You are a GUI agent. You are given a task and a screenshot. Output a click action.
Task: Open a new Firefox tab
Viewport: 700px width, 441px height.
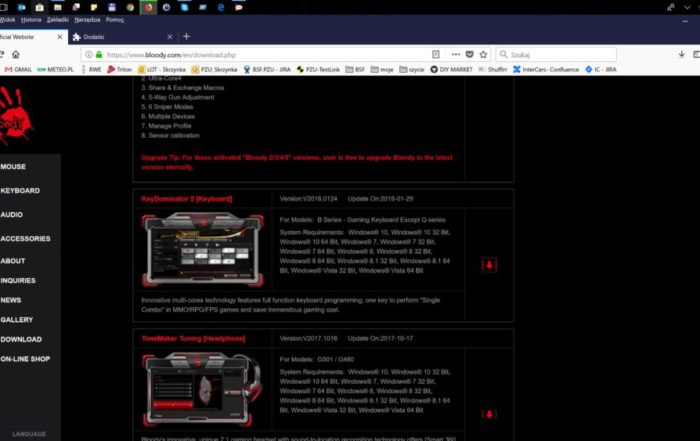pyautogui.click(x=187, y=37)
